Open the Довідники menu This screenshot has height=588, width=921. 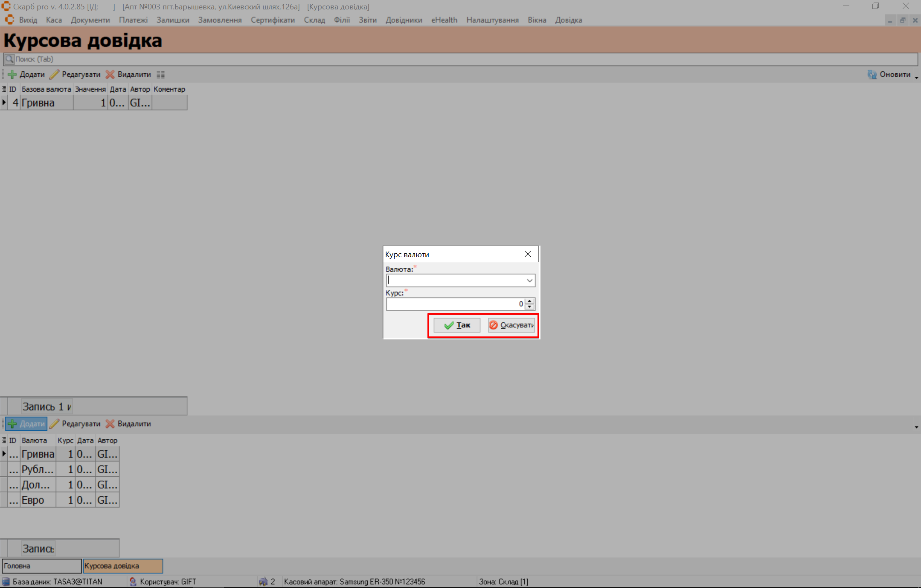(404, 20)
